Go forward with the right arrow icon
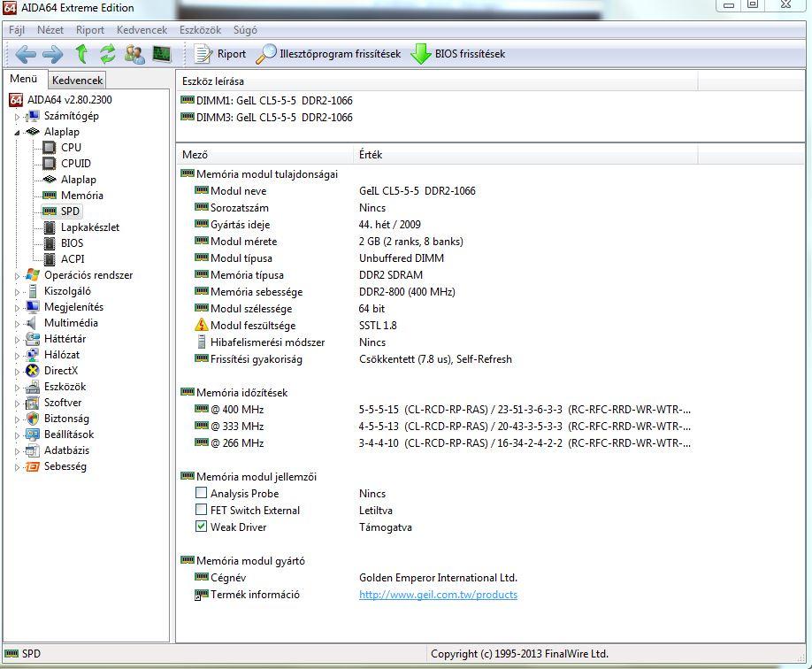812x669 pixels. [x=52, y=54]
